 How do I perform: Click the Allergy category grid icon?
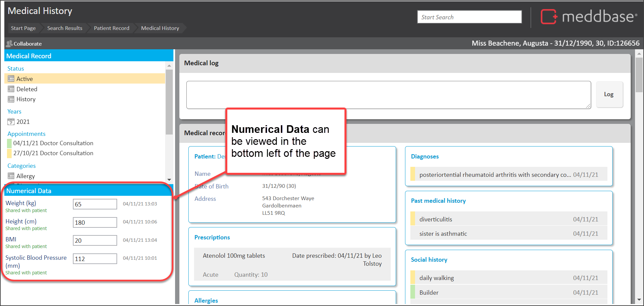coord(11,176)
